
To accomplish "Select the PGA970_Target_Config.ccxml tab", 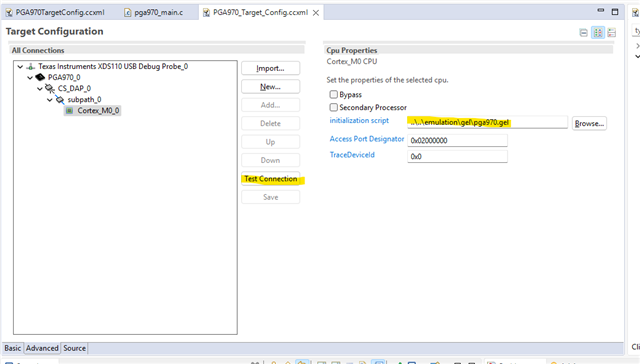I will [260, 13].
